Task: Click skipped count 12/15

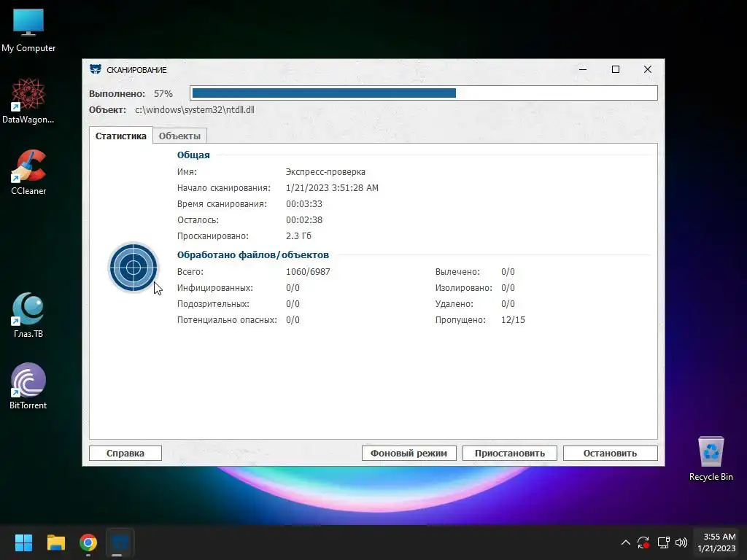Action: point(513,320)
